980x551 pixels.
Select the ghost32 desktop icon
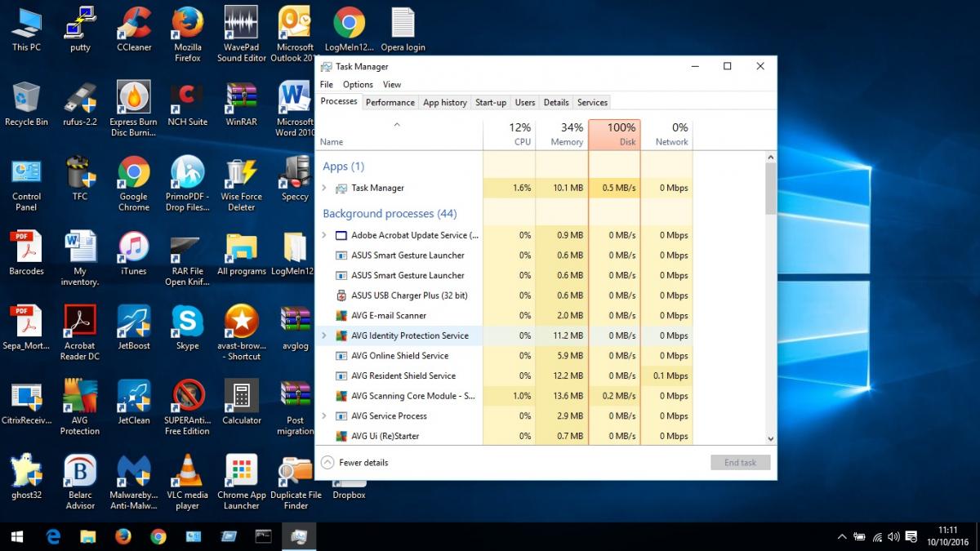point(26,478)
